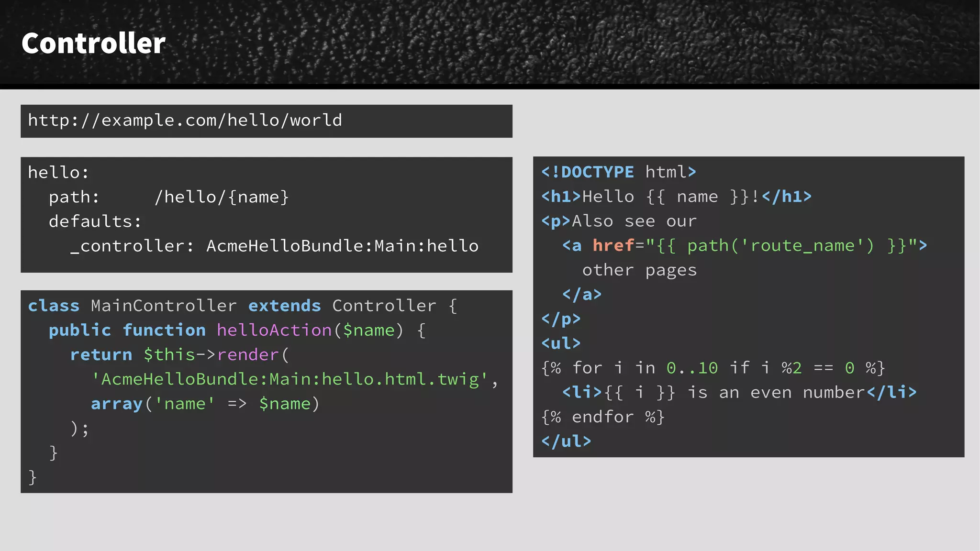Image resolution: width=980 pixels, height=551 pixels.
Task: Click the closing '</a>' tag
Action: (x=582, y=295)
